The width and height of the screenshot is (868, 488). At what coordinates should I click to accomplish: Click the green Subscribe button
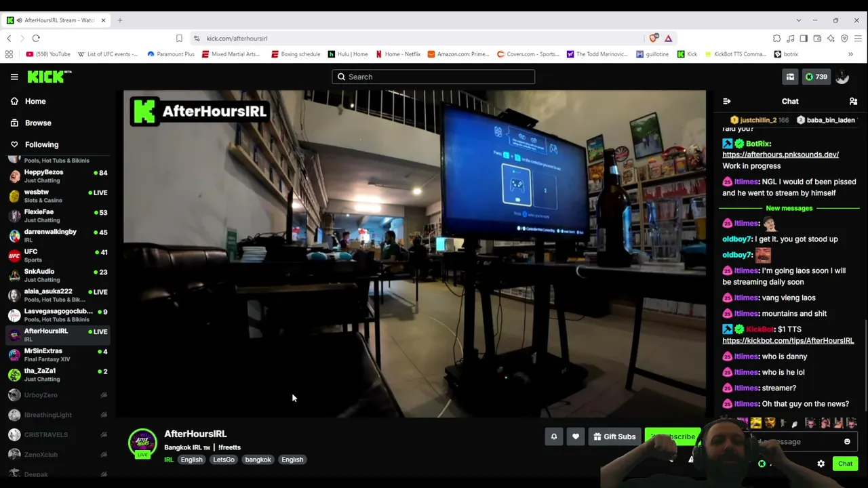(671, 436)
